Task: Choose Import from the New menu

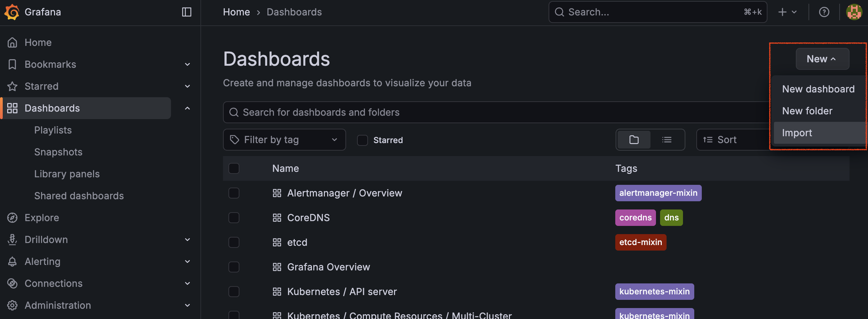Action: coord(797,133)
